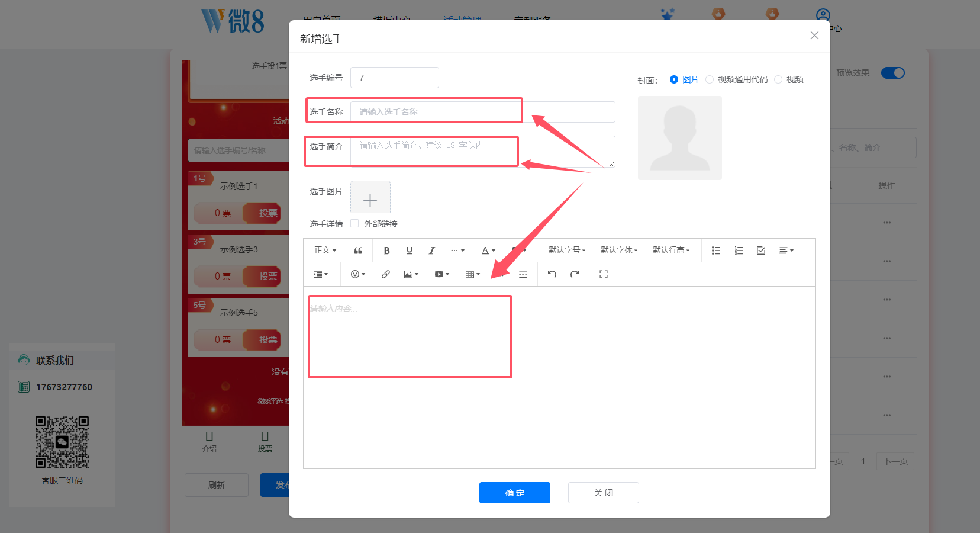This screenshot has width=980, height=533.
Task: Open the text alignment dropdown
Action: pos(786,251)
